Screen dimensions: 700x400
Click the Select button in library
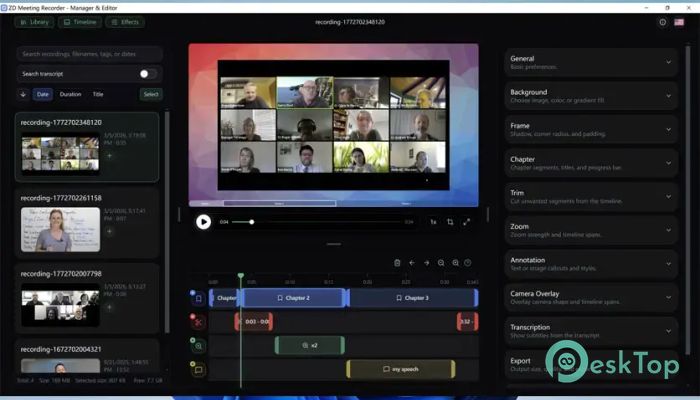(x=151, y=94)
